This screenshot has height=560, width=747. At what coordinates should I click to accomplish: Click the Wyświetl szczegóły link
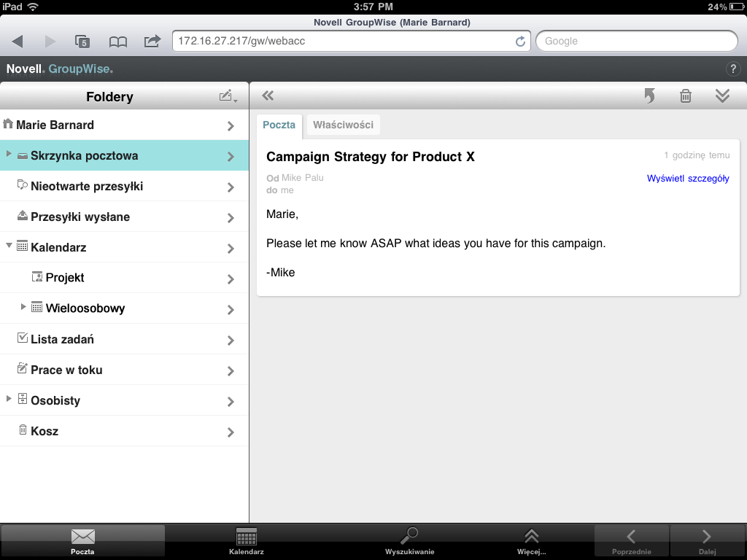pos(687,179)
